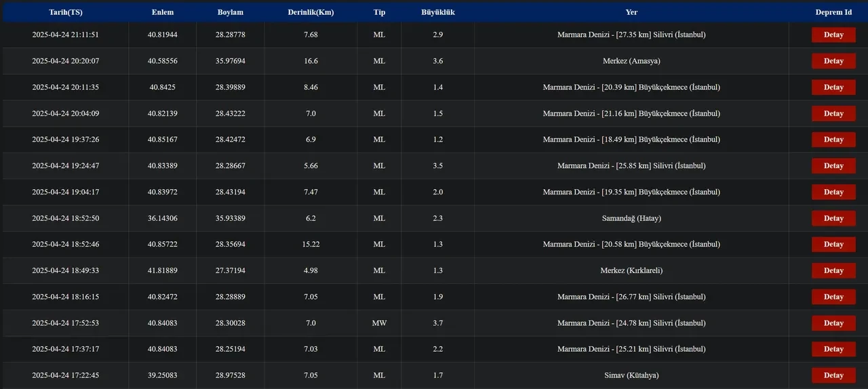Click the Yer column header
The height and width of the screenshot is (389, 868).
[631, 12]
